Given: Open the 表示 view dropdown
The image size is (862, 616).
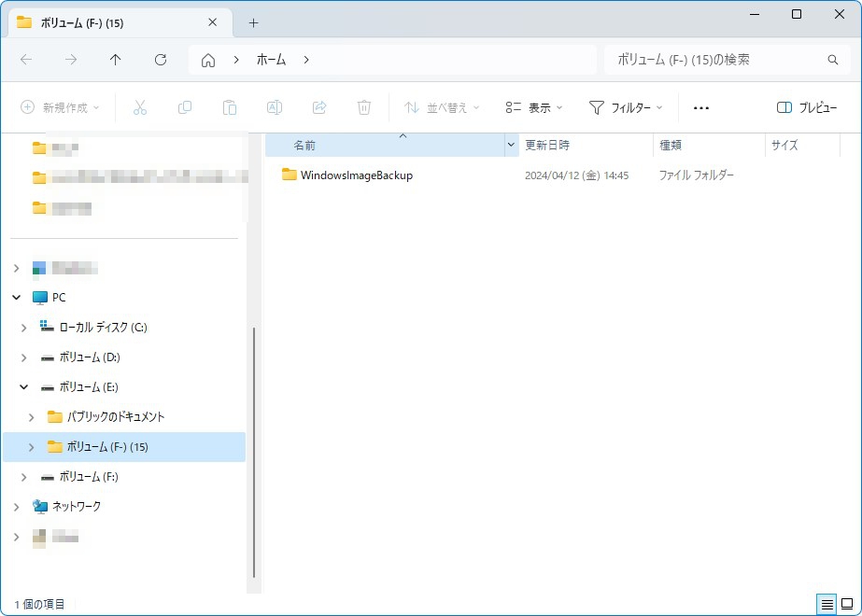Looking at the screenshot, I should coord(533,107).
